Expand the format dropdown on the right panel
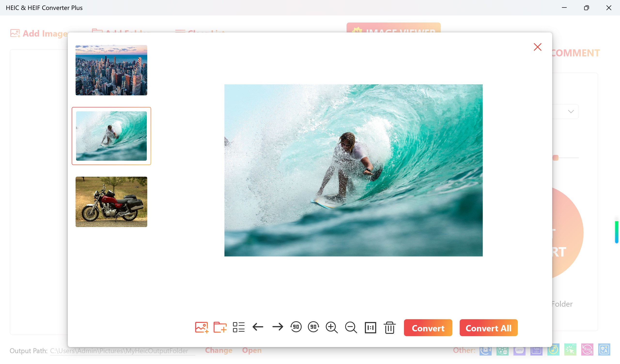 [x=571, y=111]
